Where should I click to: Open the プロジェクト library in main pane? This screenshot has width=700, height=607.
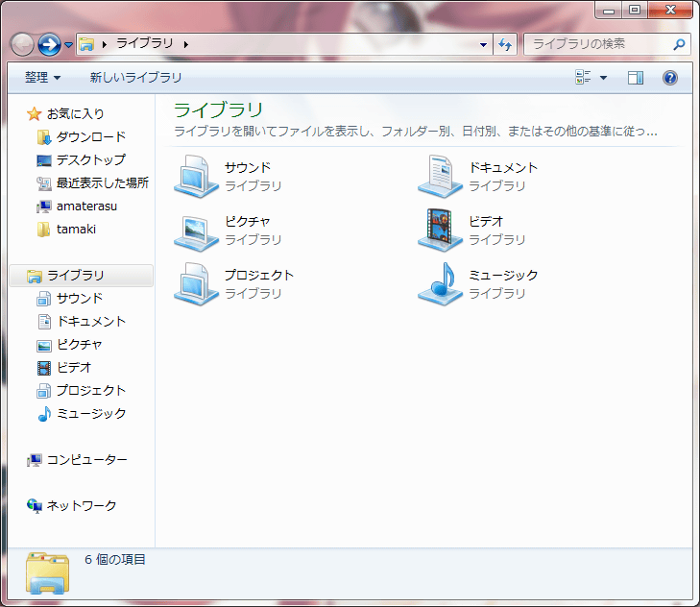(196, 283)
